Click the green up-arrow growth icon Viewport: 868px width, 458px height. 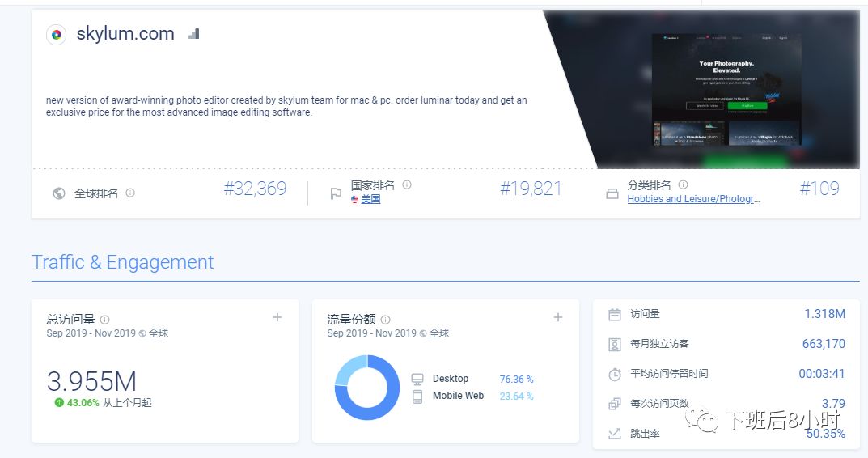coord(59,403)
